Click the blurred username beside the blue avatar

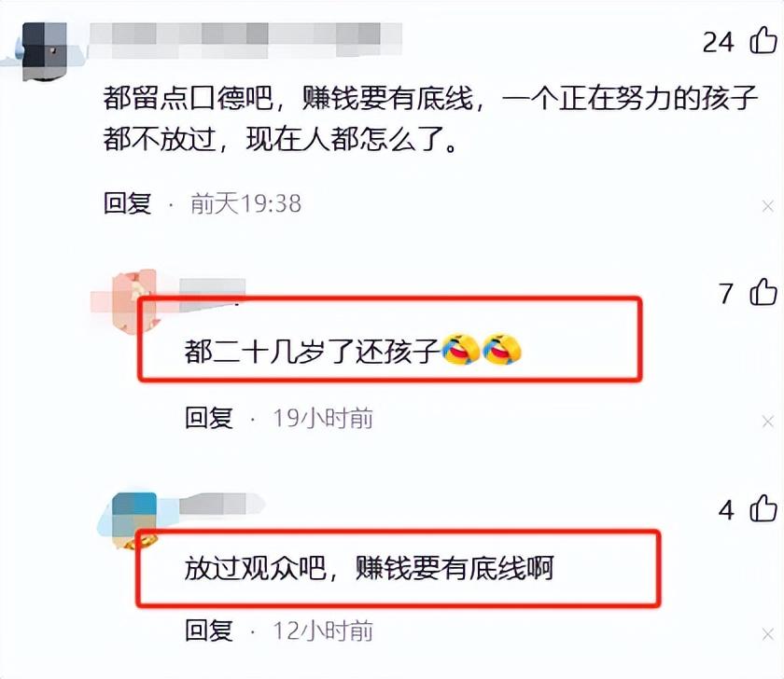220,505
